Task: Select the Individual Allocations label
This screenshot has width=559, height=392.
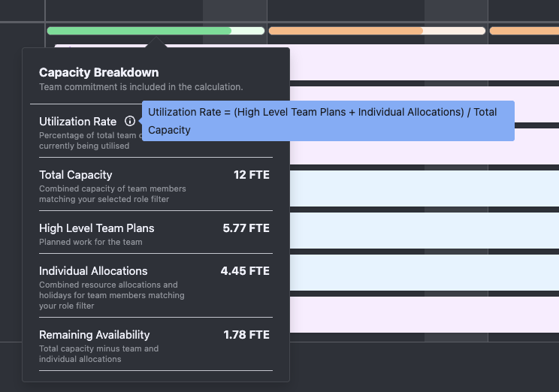Action: (93, 271)
